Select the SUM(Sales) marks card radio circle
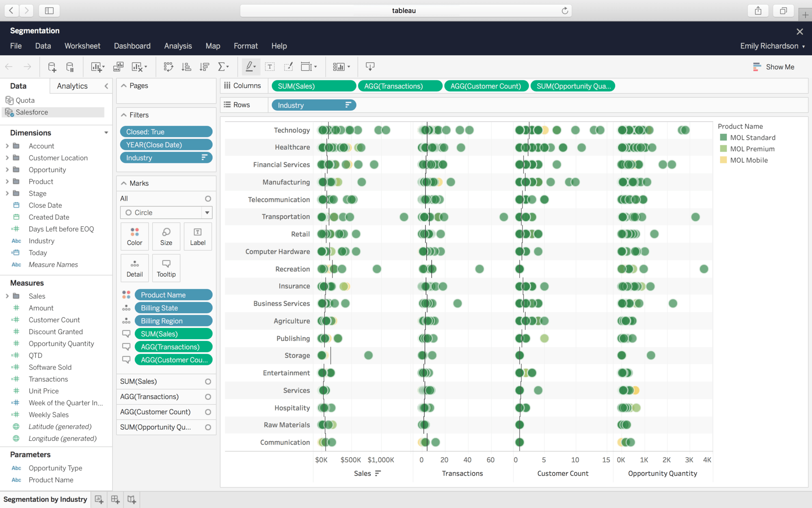812x508 pixels. point(208,382)
